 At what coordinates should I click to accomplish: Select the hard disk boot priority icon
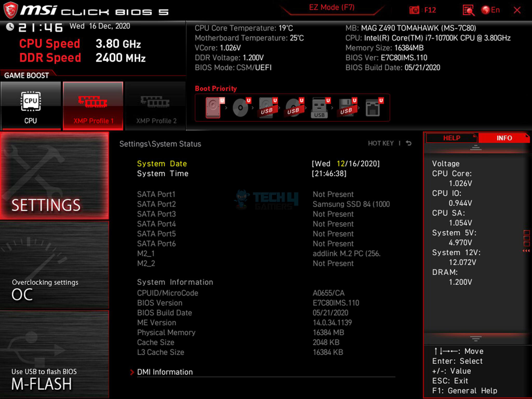(214, 108)
